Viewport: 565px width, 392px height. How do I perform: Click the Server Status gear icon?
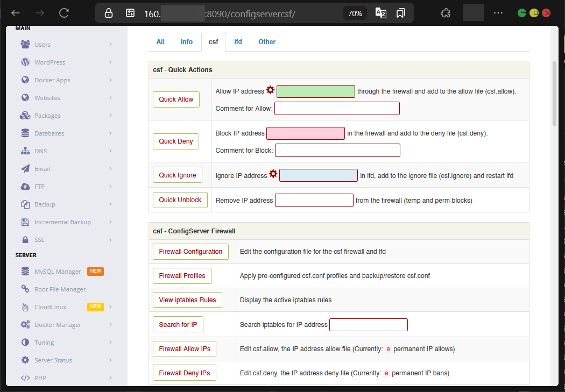click(x=25, y=360)
